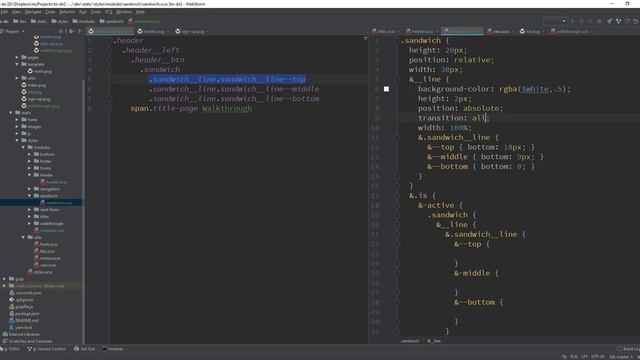
Task: Expand the pages folder in the project tree
Action: pos(17,58)
